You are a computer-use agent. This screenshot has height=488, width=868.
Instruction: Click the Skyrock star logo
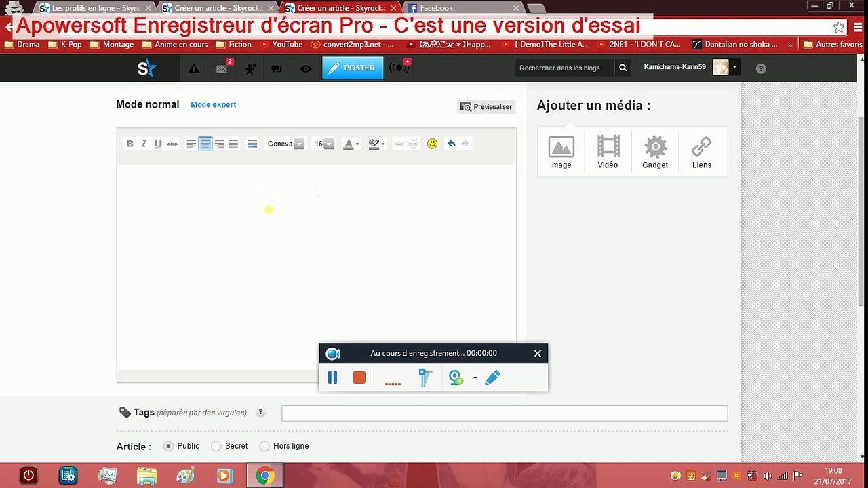[146, 68]
